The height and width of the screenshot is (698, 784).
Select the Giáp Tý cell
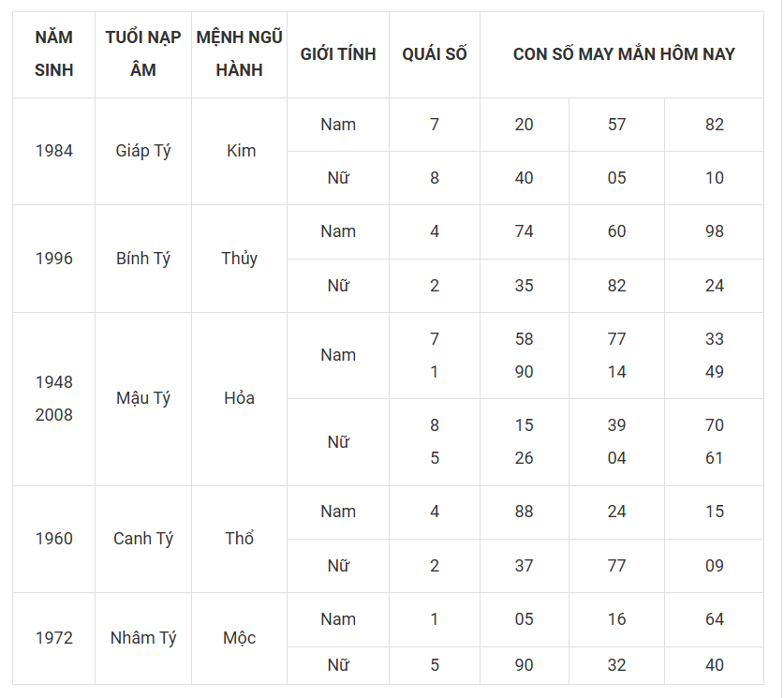(x=143, y=151)
